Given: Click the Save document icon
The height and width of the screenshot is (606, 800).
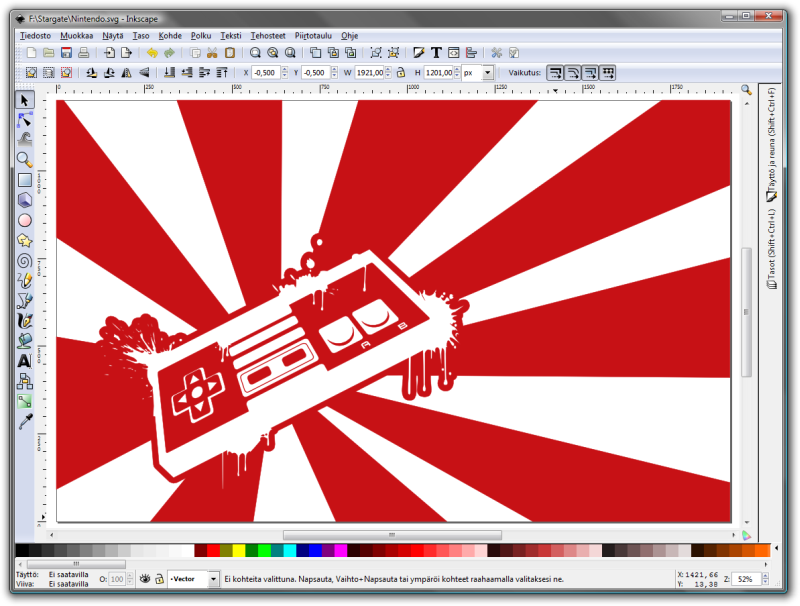Looking at the screenshot, I should coord(67,52).
